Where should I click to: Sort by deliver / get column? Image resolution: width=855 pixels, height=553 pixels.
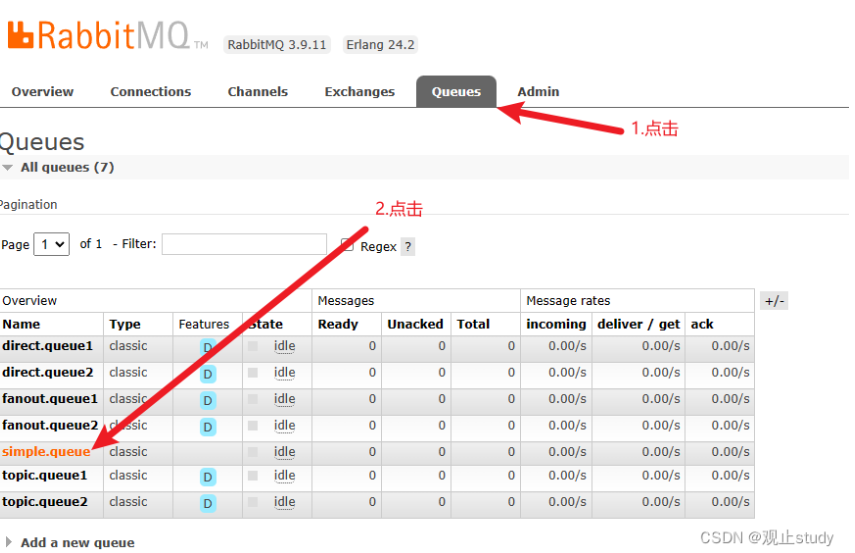click(x=639, y=324)
